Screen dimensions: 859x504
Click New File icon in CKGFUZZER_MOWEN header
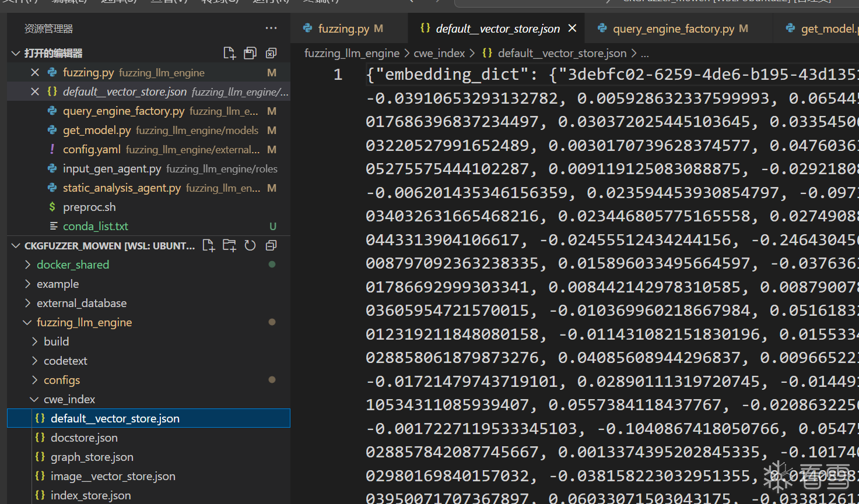[208, 245]
